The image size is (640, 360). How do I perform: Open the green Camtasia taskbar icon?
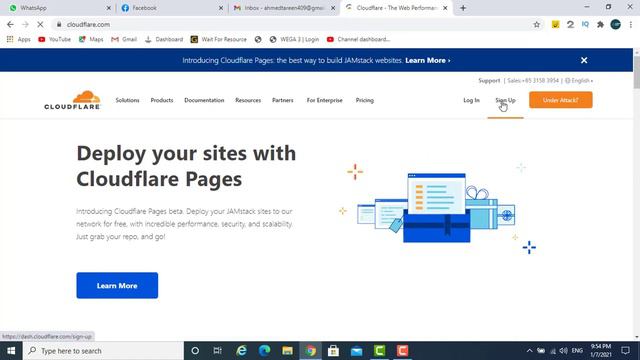[380, 351]
